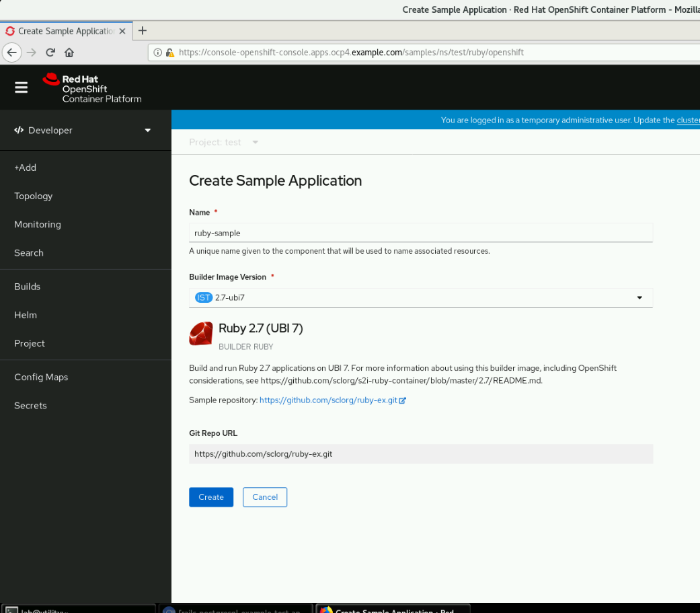Viewport: 700px width, 613px height.
Task: Click the lock warning icon in address bar
Action: point(169,52)
